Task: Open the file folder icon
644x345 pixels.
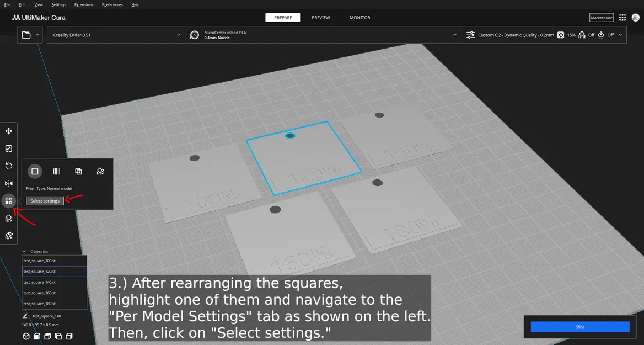Action: click(x=26, y=35)
